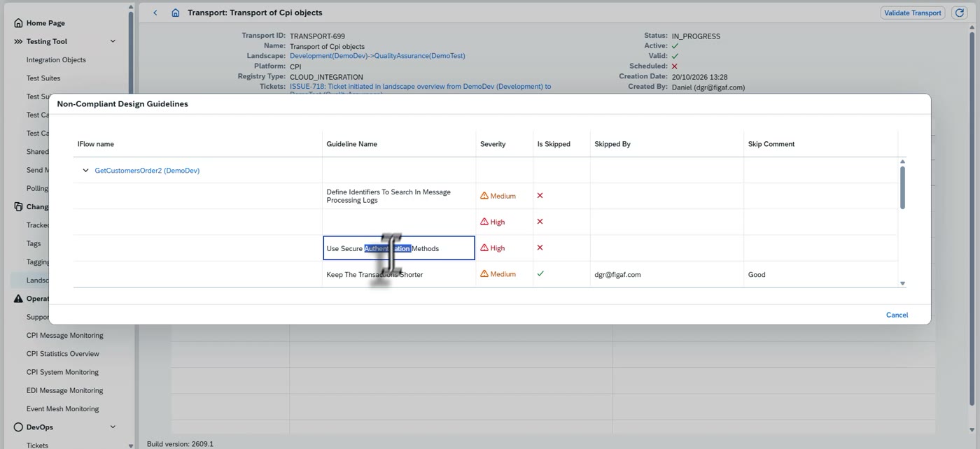Open GetCustomersOrder2 (DemoDev) link
Image resolution: width=980 pixels, height=449 pixels.
coord(147,171)
